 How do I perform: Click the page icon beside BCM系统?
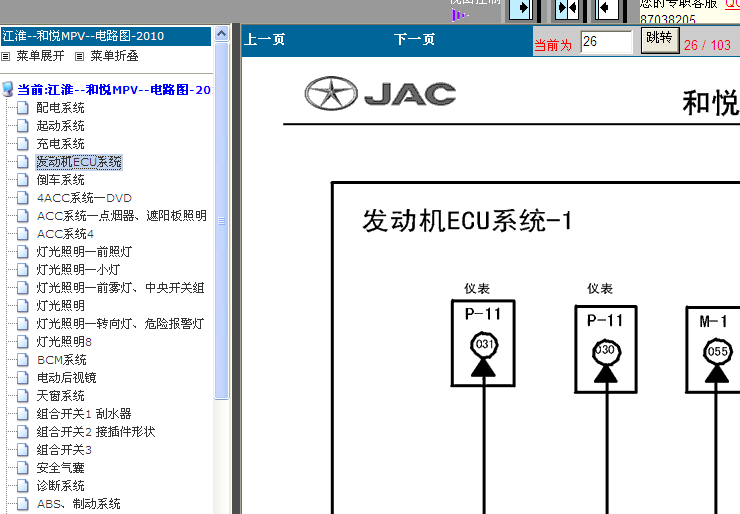pos(23,360)
